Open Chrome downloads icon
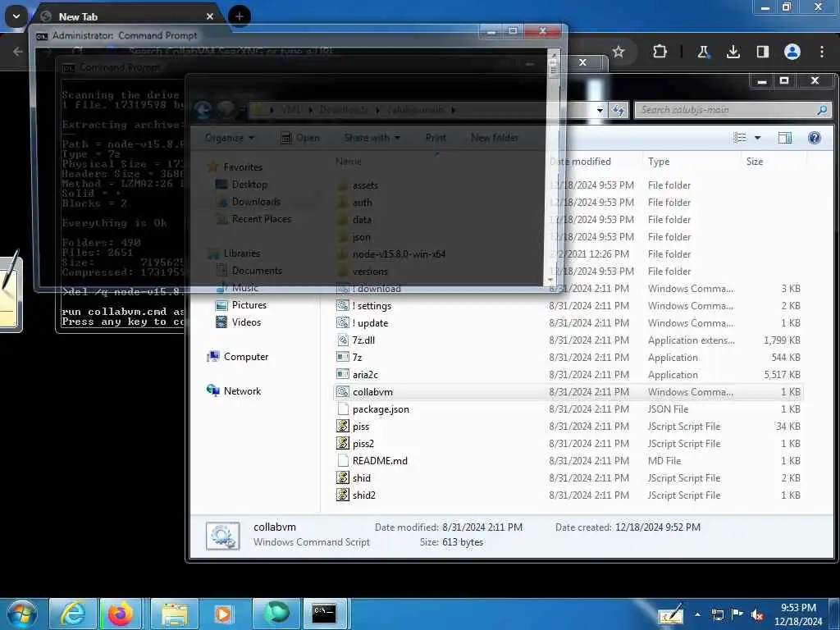Viewport: 840px width, 630px height. point(733,52)
